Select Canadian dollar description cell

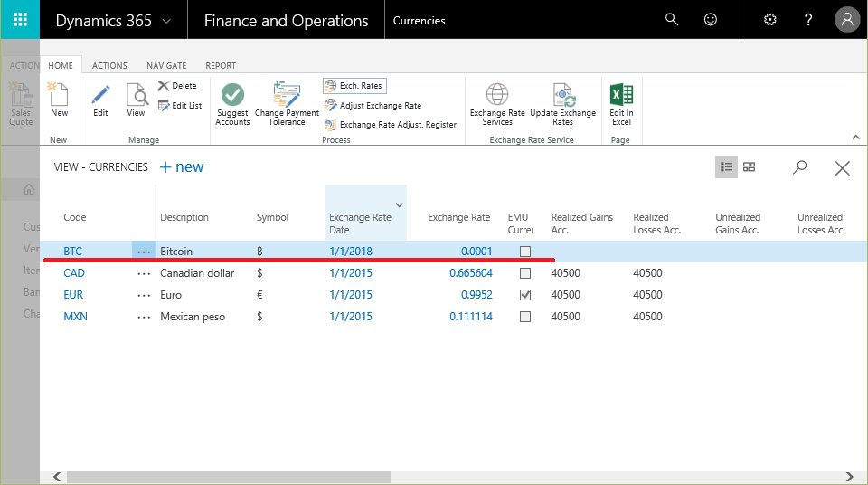[197, 272]
